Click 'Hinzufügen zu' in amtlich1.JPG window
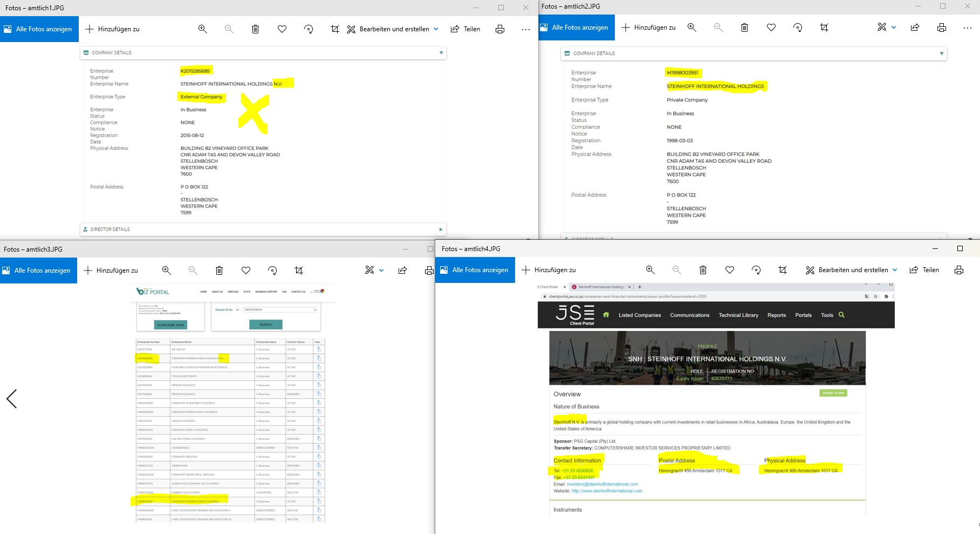980x534 pixels. pos(113,29)
